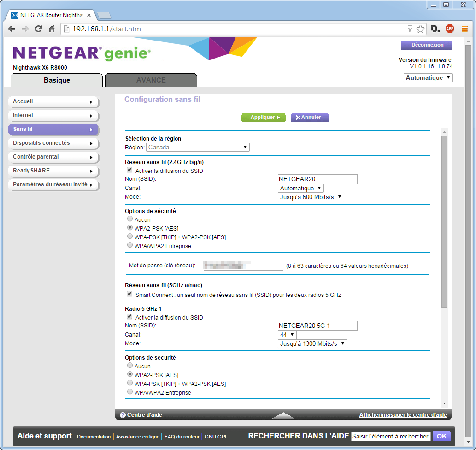Select 'Aucun' security option for 2.4GHz
This screenshot has width=476, height=450.
[x=130, y=219]
